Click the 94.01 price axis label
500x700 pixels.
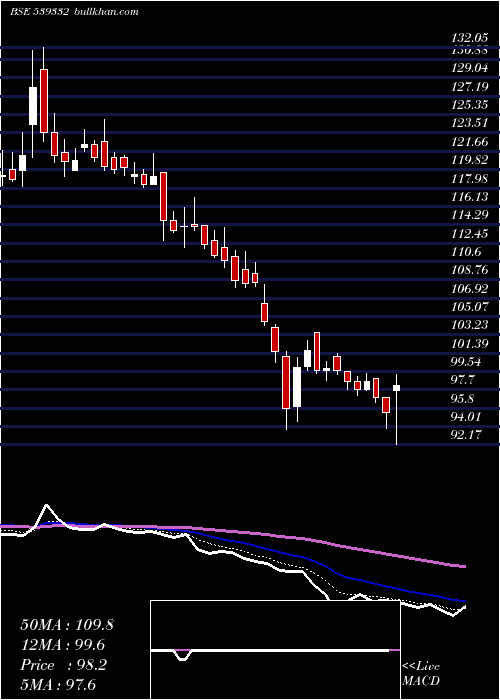[x=466, y=417]
